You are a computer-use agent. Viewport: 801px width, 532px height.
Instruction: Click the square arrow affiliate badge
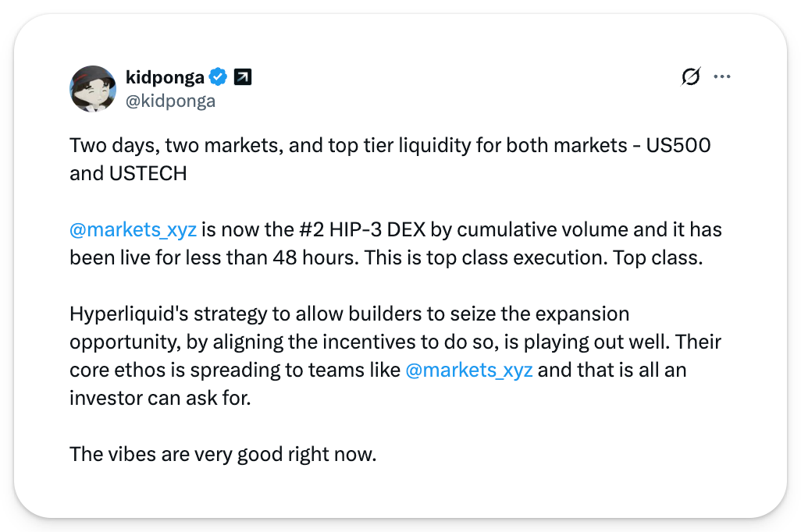pyautogui.click(x=243, y=77)
